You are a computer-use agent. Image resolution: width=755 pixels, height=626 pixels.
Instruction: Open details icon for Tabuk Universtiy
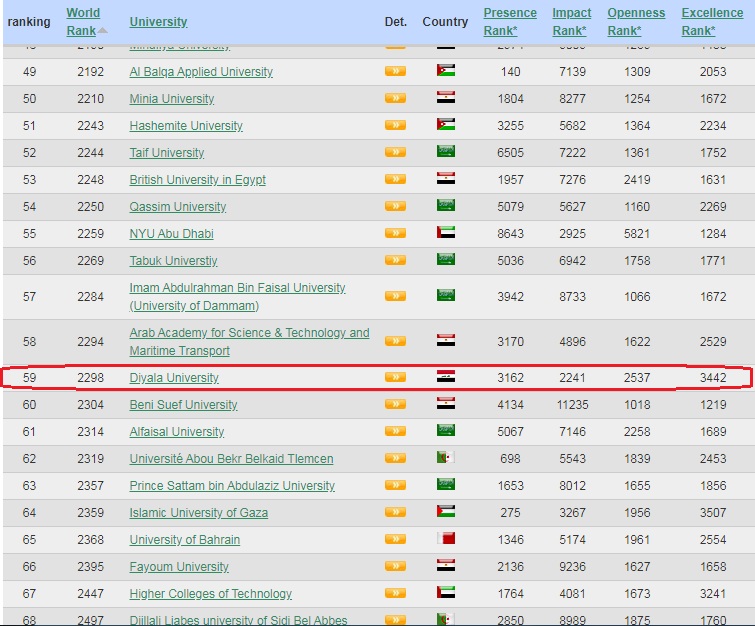pos(395,260)
